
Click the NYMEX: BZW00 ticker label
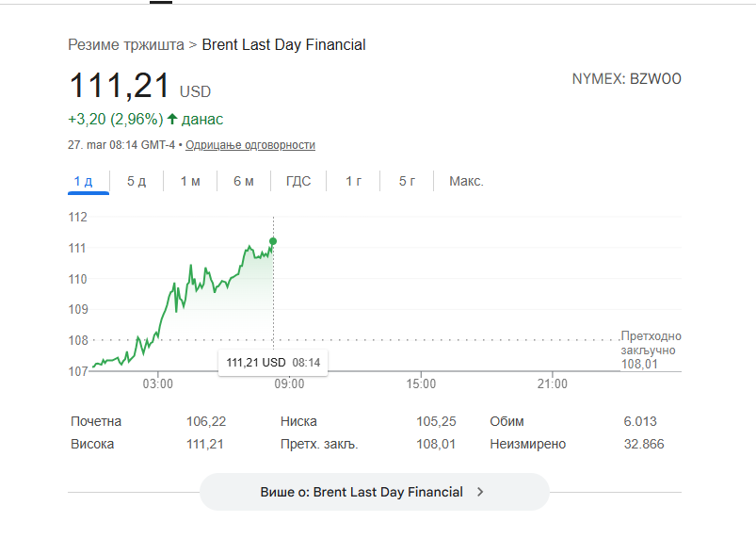tap(626, 79)
